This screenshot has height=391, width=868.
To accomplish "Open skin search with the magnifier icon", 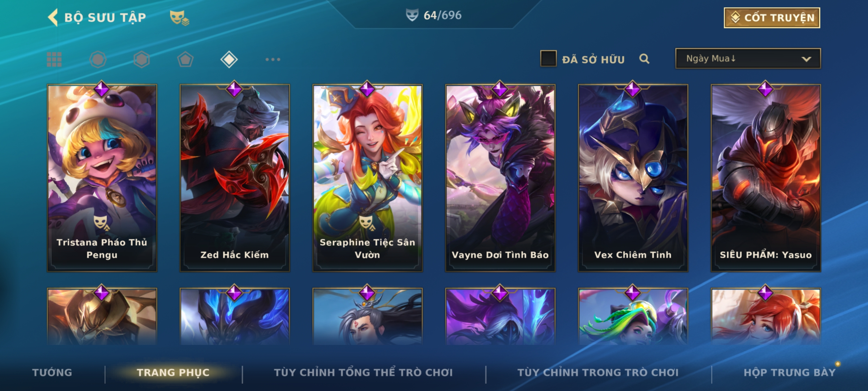I will pyautogui.click(x=644, y=59).
